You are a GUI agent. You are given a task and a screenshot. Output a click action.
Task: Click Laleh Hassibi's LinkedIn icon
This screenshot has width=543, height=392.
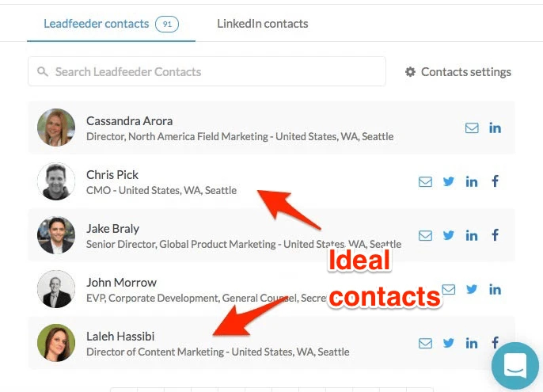pyautogui.click(x=472, y=343)
